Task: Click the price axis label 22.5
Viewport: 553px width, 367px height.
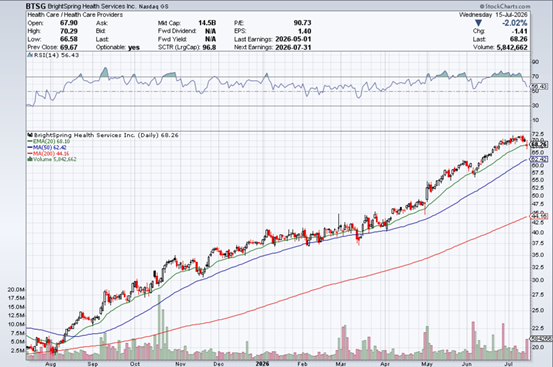Action: [537, 328]
